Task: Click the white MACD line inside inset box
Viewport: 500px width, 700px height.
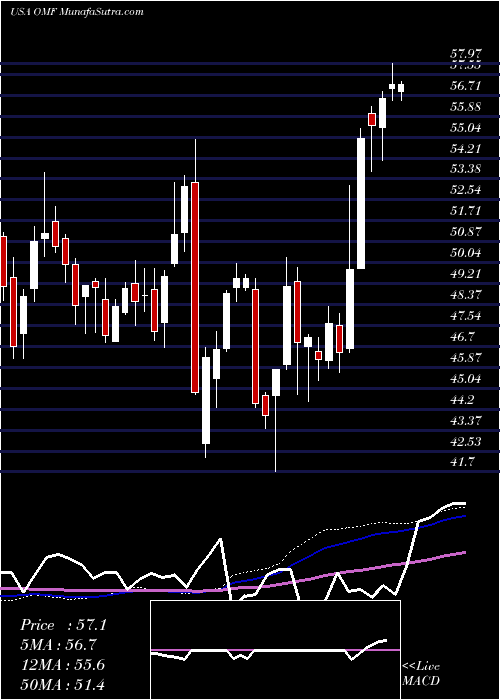Action: click(268, 651)
